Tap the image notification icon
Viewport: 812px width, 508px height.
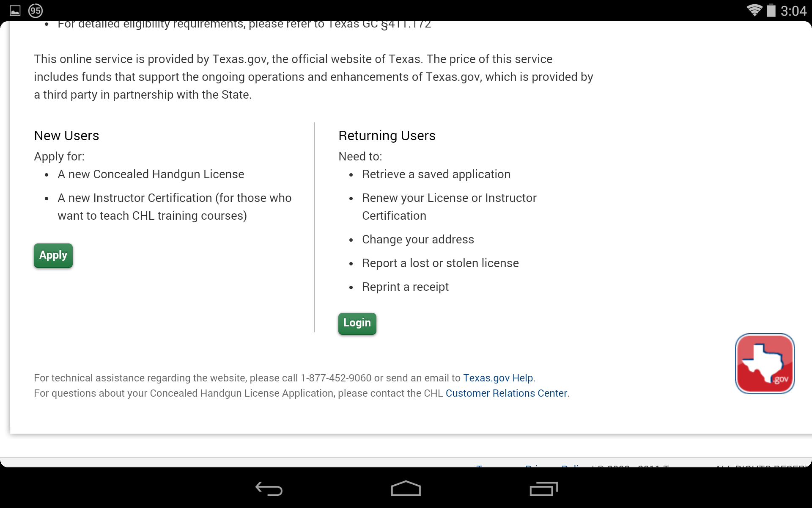(15, 11)
